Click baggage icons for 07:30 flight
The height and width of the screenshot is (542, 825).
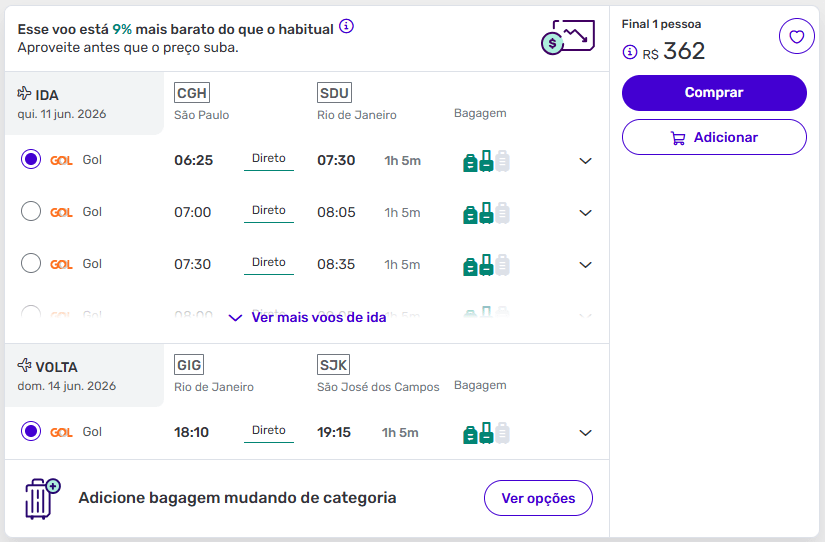tap(486, 264)
